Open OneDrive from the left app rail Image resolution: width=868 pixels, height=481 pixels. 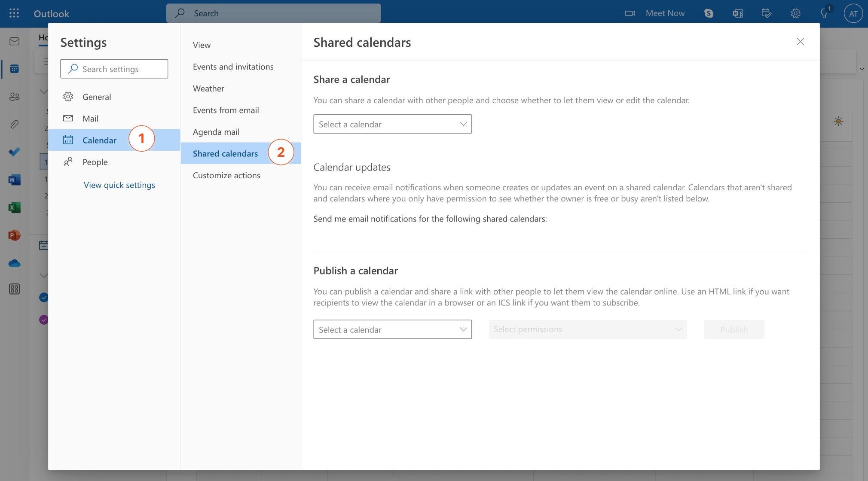(14, 263)
